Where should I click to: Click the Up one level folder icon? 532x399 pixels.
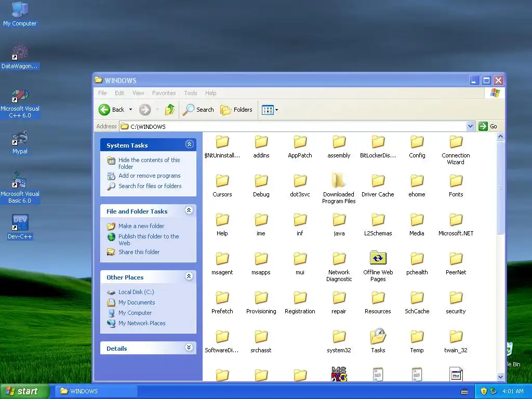pos(170,110)
